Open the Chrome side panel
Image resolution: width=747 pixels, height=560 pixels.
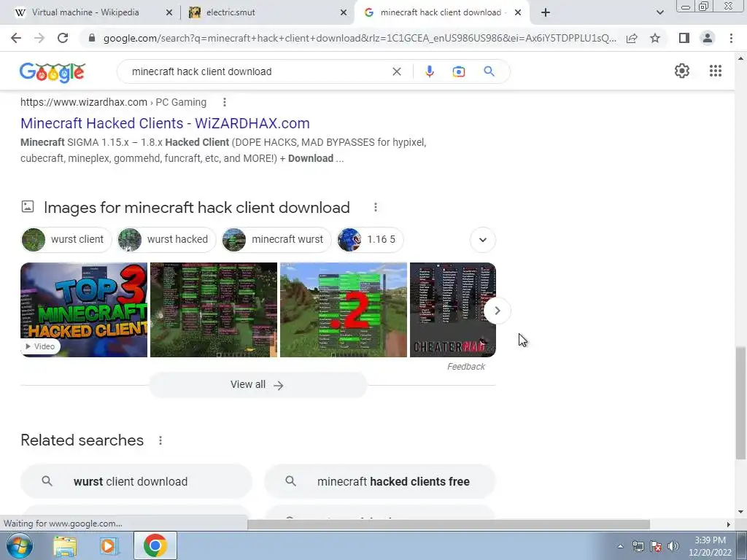tap(684, 38)
